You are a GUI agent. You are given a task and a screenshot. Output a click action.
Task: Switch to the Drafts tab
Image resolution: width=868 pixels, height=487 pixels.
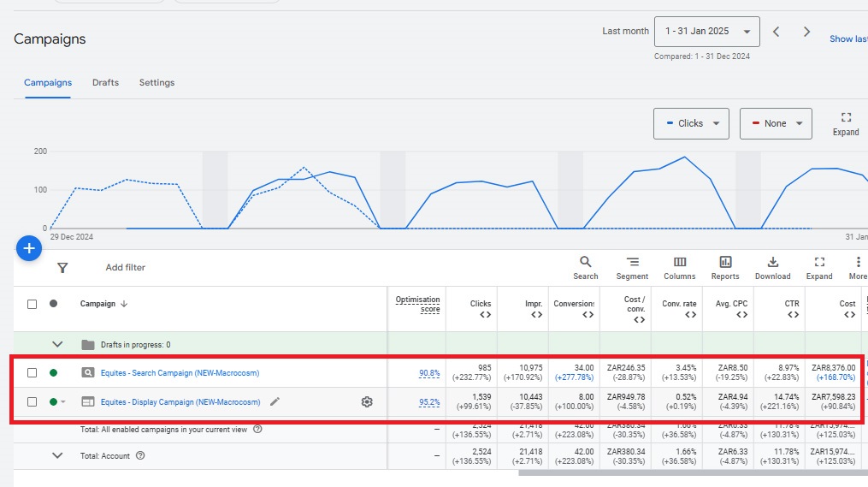click(x=105, y=83)
